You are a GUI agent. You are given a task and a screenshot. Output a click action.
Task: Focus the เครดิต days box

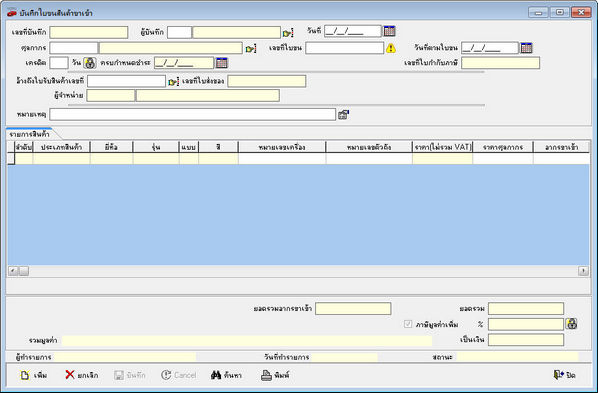point(59,63)
